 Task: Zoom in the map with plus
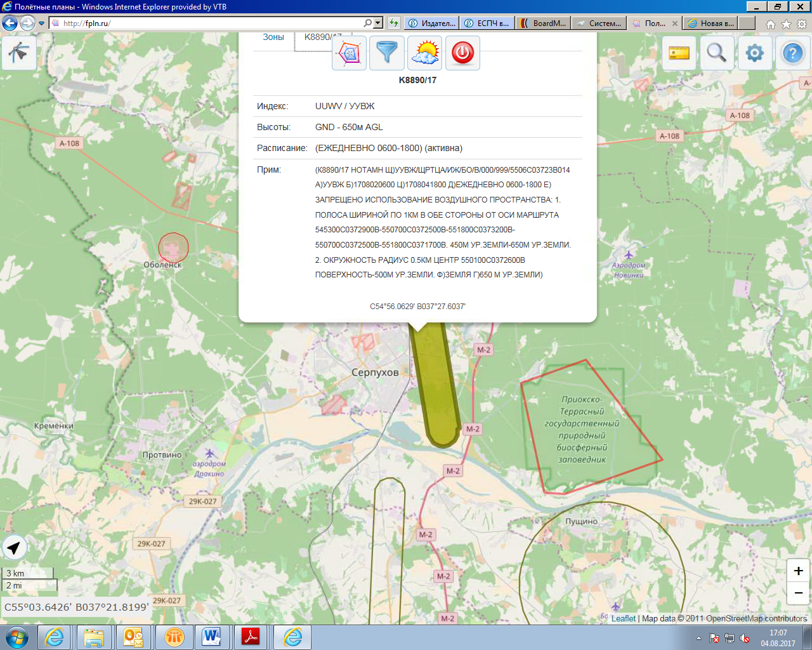[x=798, y=571]
